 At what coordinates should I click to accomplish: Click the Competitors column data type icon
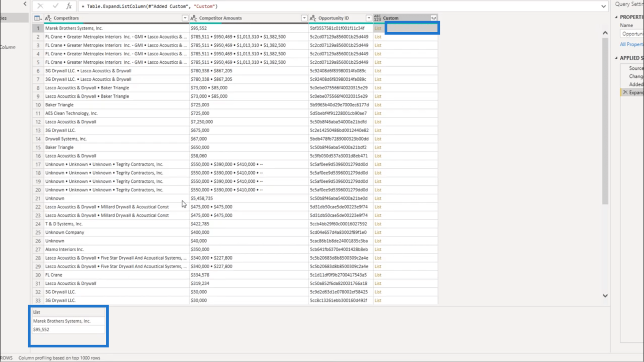point(48,18)
